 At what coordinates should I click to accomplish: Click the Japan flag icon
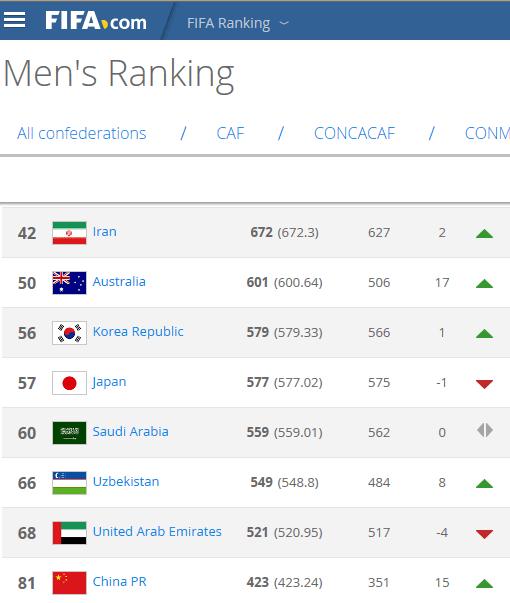pos(69,383)
